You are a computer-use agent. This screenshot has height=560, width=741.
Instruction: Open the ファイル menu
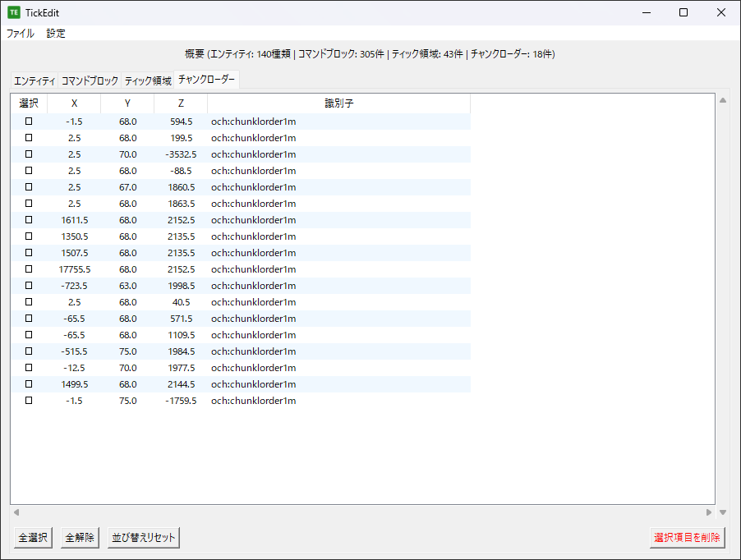(x=21, y=34)
